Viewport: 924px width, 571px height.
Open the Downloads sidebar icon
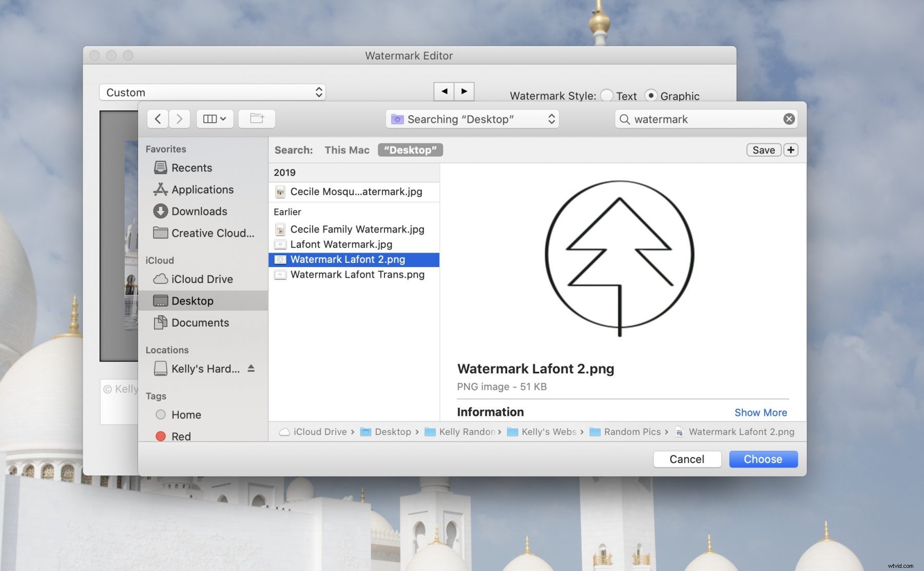coord(161,211)
